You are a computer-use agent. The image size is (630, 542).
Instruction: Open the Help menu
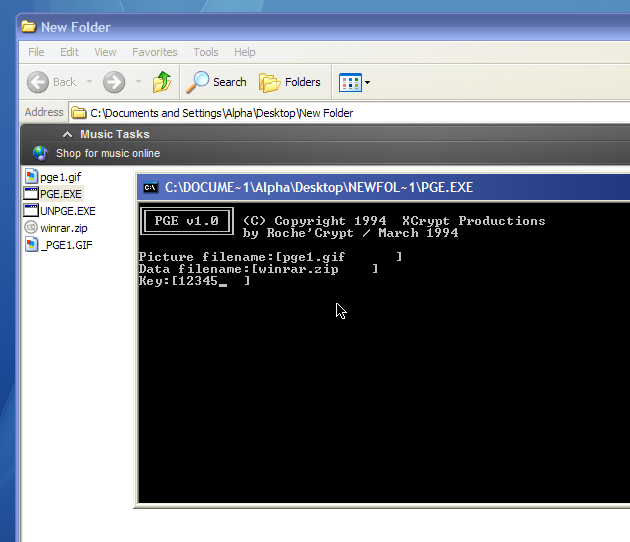point(245,52)
